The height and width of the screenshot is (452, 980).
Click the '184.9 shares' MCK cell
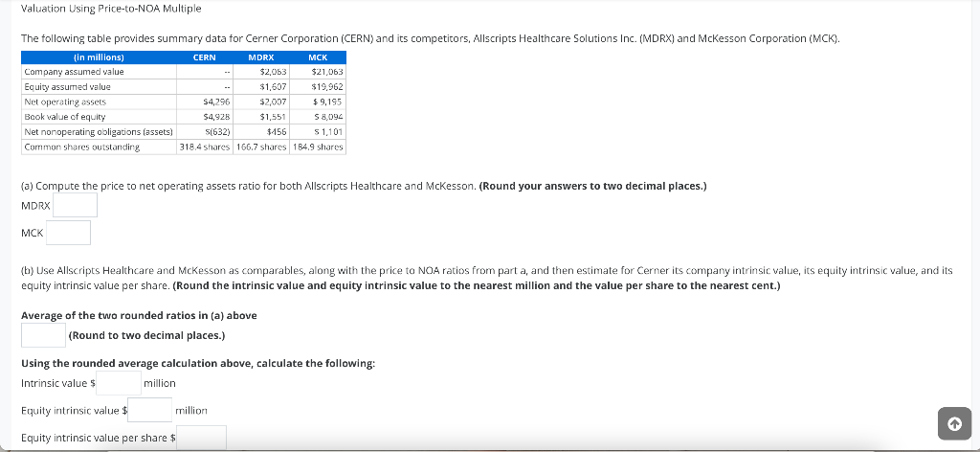coord(318,147)
